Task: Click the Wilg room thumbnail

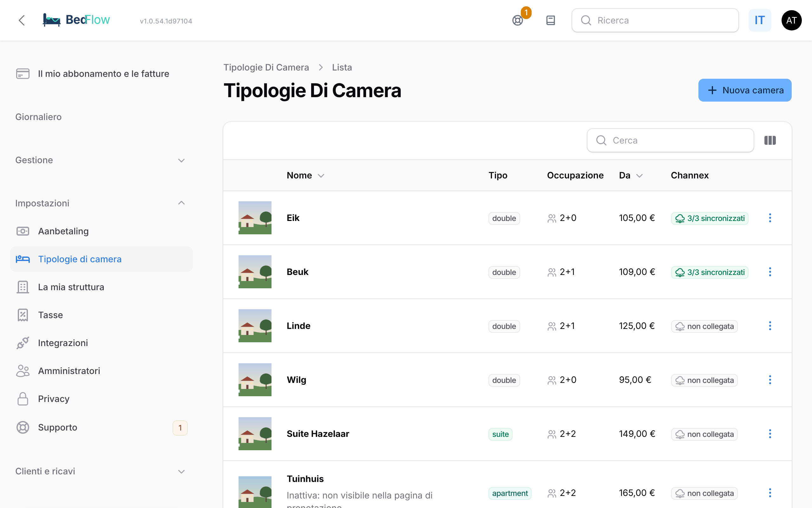Action: (x=255, y=380)
